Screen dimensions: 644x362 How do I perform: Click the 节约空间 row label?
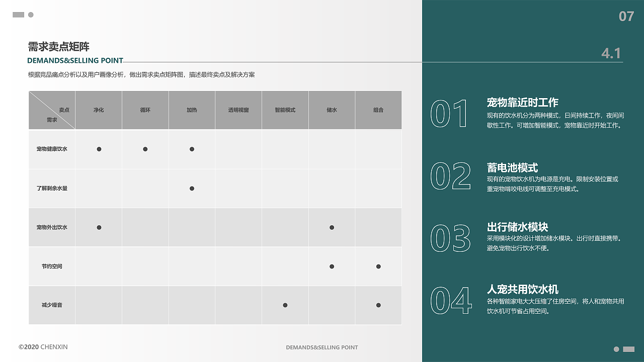pos(52,266)
